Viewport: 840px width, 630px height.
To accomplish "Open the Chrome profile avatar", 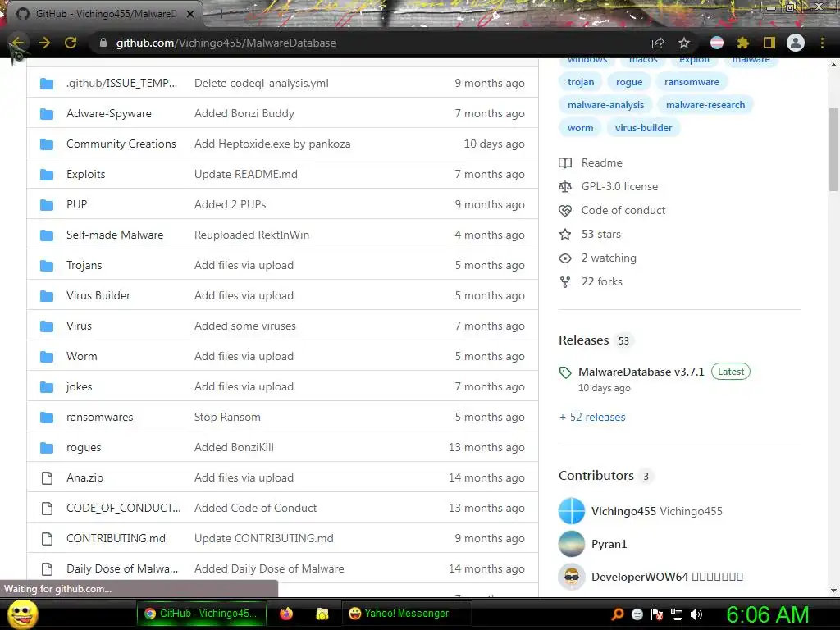I will point(796,43).
